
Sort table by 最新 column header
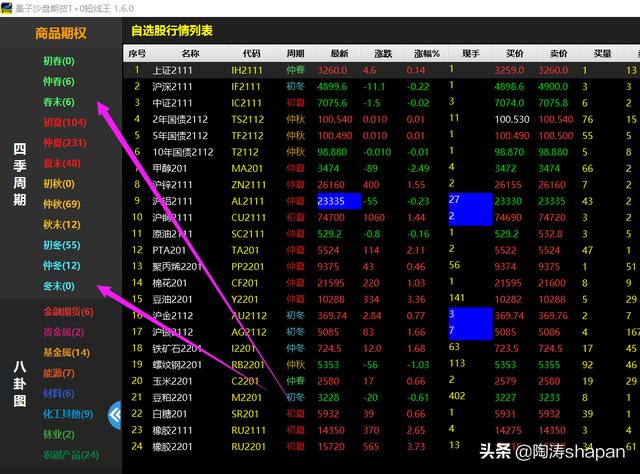[x=339, y=53]
